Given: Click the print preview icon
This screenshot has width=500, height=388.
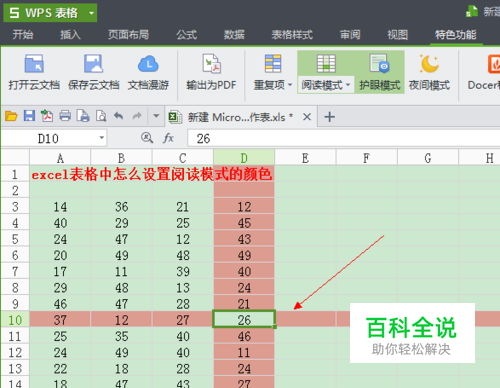Looking at the screenshot, I should [101, 116].
